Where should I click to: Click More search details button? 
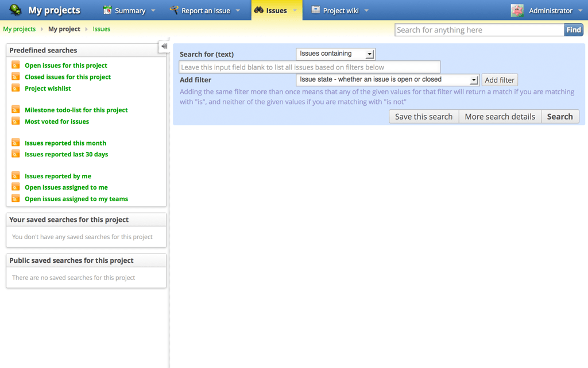pyautogui.click(x=500, y=117)
